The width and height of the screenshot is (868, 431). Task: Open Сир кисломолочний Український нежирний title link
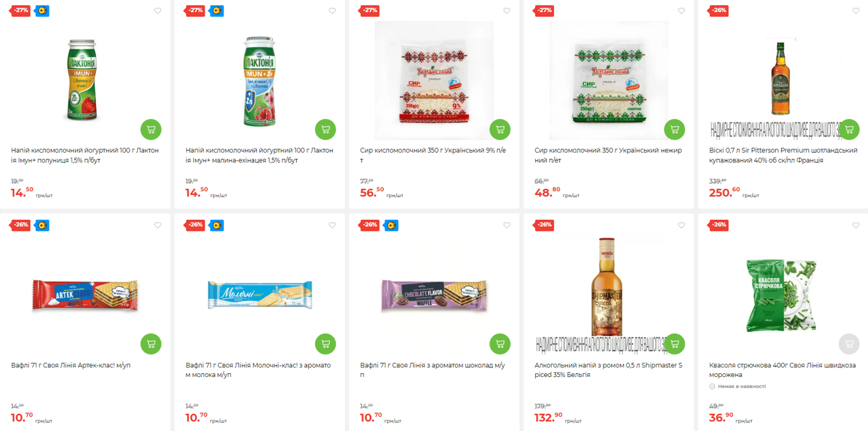click(x=608, y=155)
